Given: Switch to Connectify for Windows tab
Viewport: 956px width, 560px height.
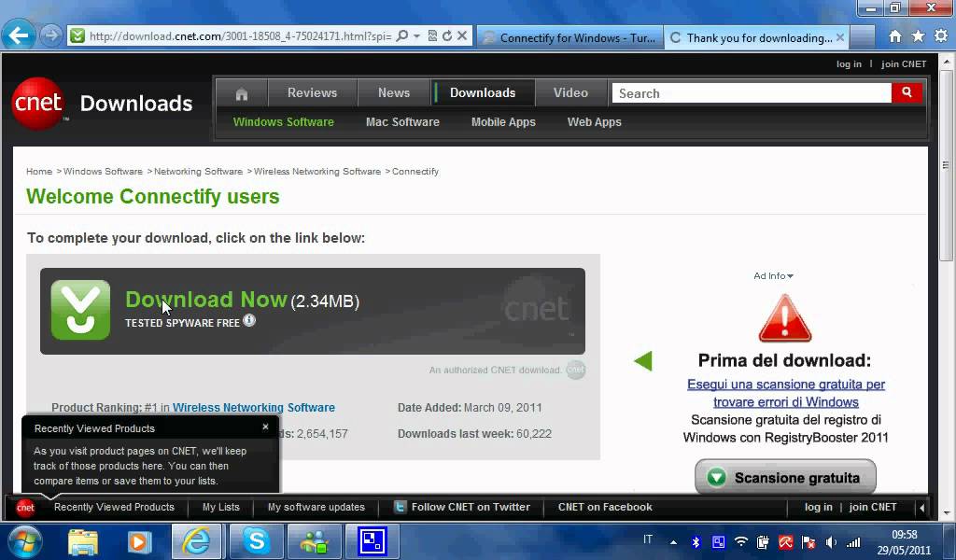Looking at the screenshot, I should pos(569,37).
